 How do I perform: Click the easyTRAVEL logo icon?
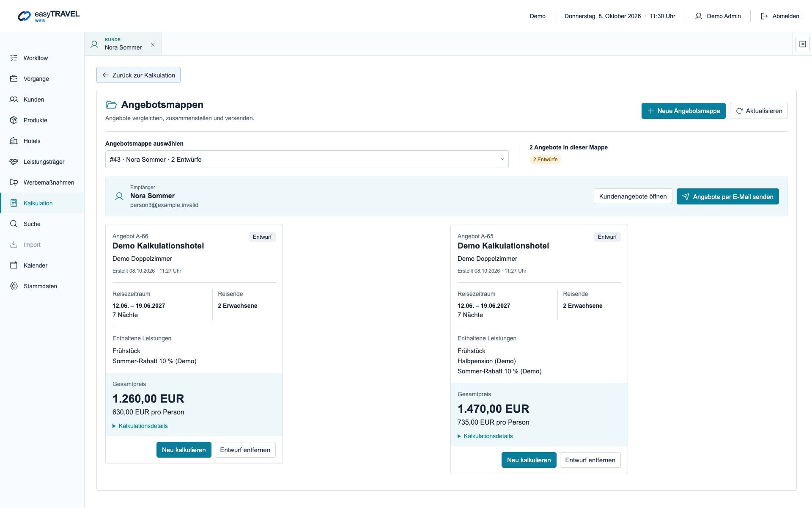[x=24, y=16]
